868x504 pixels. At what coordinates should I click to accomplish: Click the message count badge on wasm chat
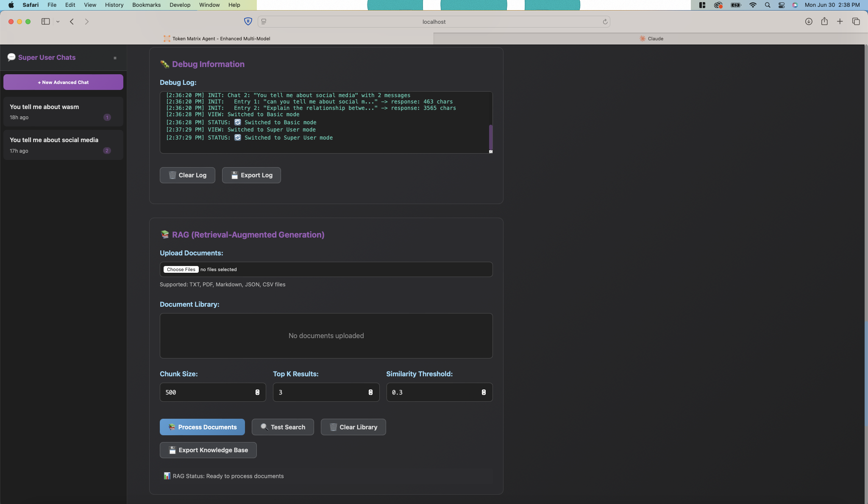click(x=107, y=118)
